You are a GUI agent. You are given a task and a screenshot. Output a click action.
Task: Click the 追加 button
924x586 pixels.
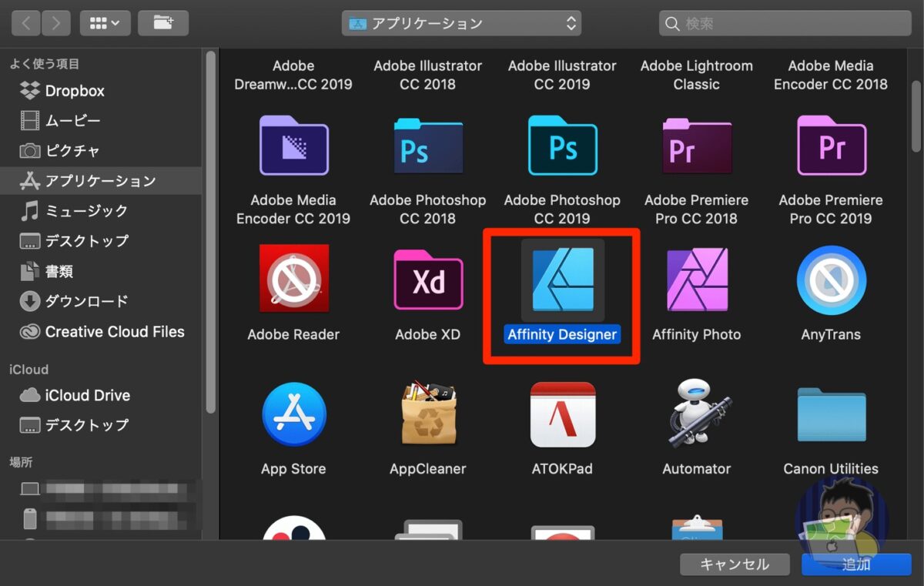pyautogui.click(x=856, y=564)
